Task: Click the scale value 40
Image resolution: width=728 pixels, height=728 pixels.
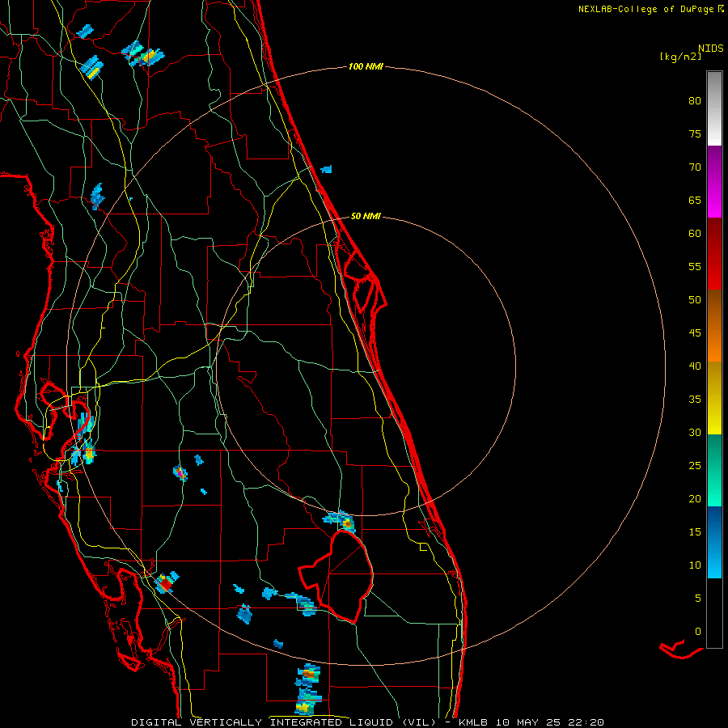Action: [695, 366]
